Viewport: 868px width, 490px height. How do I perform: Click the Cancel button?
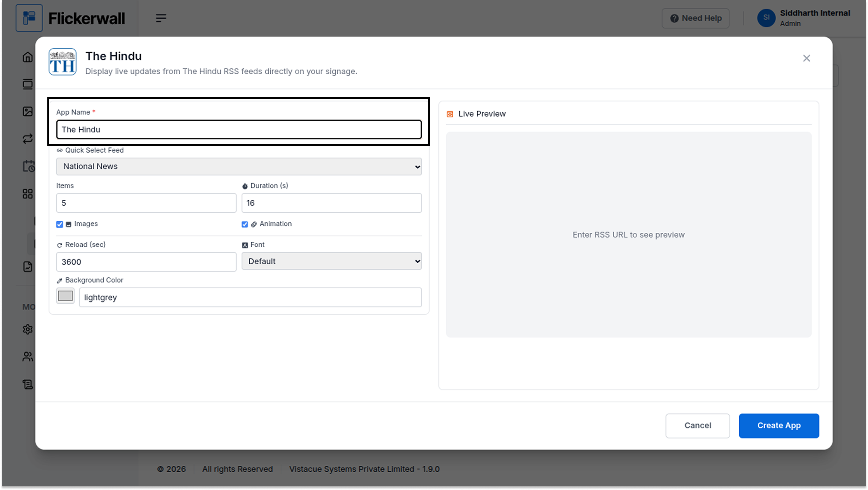click(697, 426)
